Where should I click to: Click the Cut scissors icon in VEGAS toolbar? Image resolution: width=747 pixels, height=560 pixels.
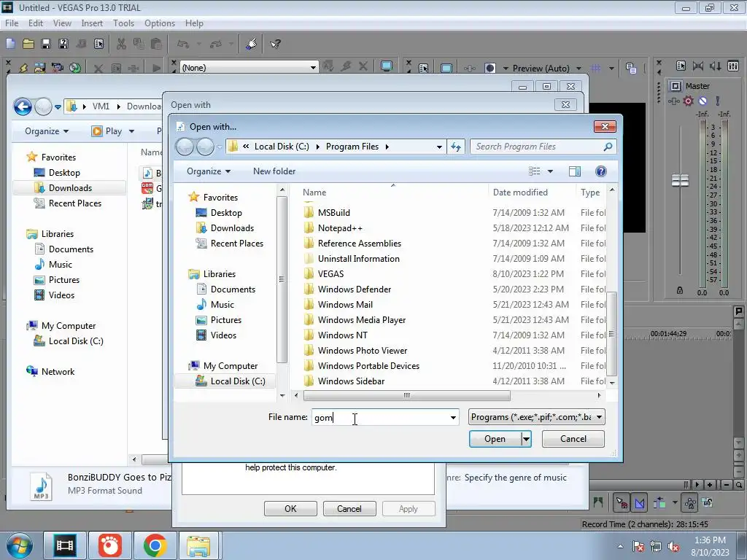click(x=122, y=44)
